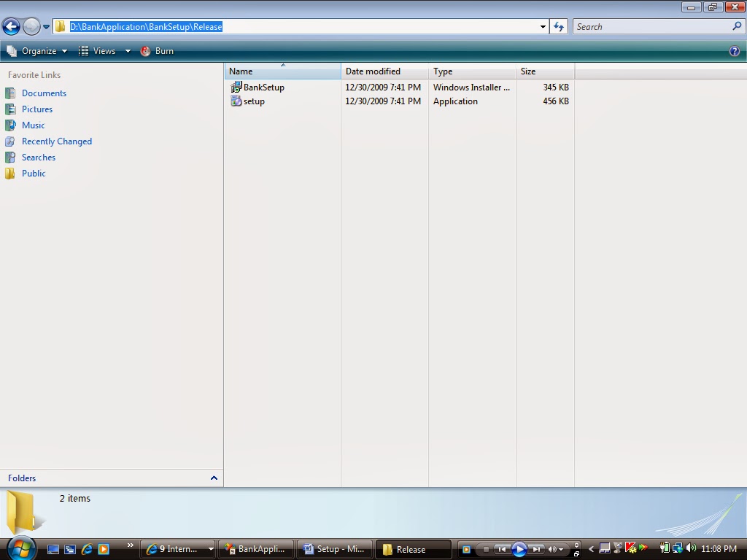747x560 pixels.
Task: Sort by the Type column header
Action: coord(472,71)
